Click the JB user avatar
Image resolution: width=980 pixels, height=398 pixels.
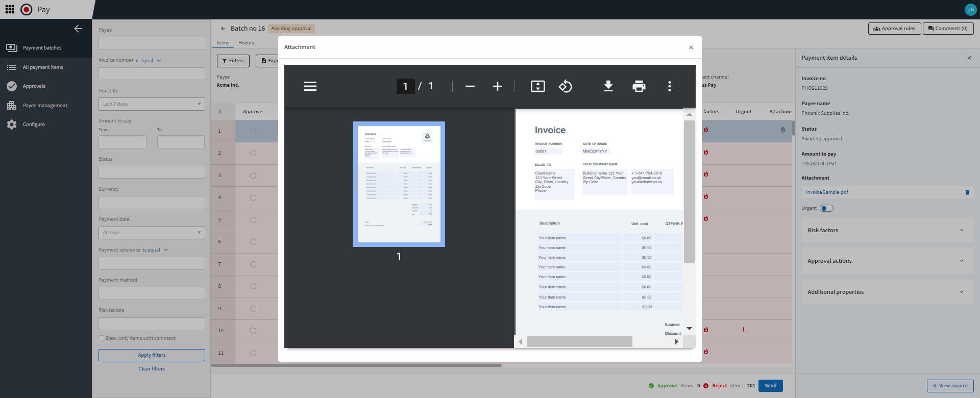pyautogui.click(x=970, y=9)
